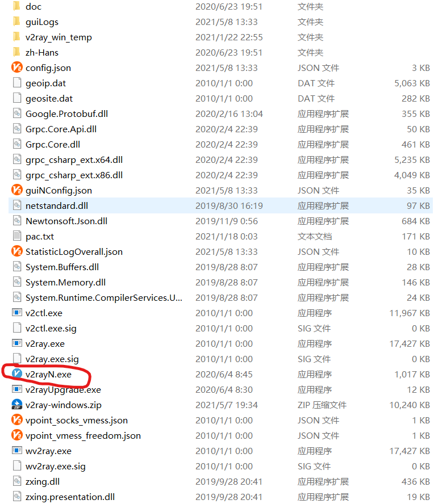Image resolution: width=438 pixels, height=504 pixels.
Task: Click the v2ray-windows.zip archive icon
Action: [x=16, y=405]
